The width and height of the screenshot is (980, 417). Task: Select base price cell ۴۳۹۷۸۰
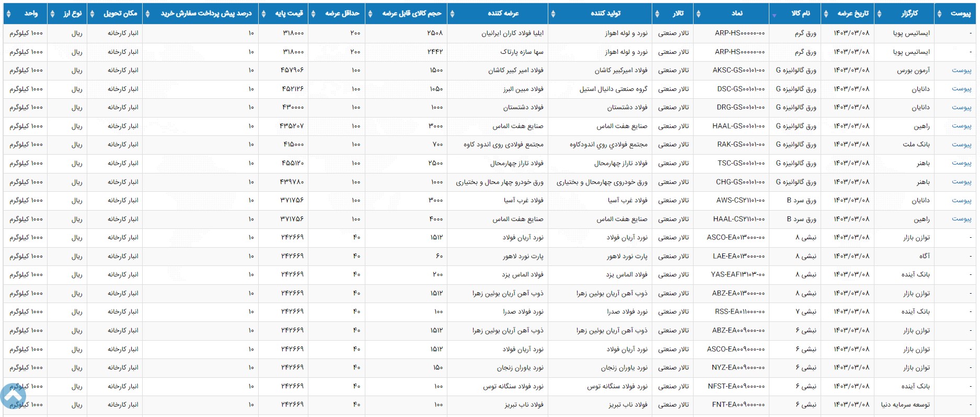283,182
